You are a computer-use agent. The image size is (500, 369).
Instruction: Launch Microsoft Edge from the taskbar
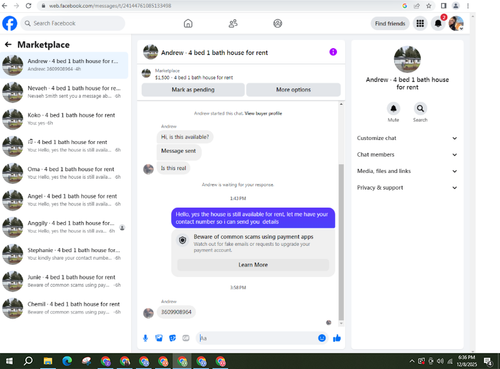[67, 361]
